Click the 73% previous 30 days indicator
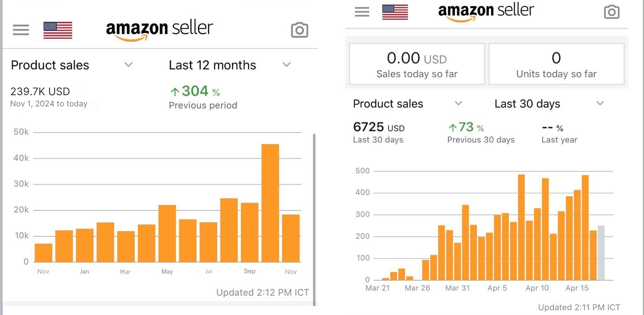 coord(466,128)
